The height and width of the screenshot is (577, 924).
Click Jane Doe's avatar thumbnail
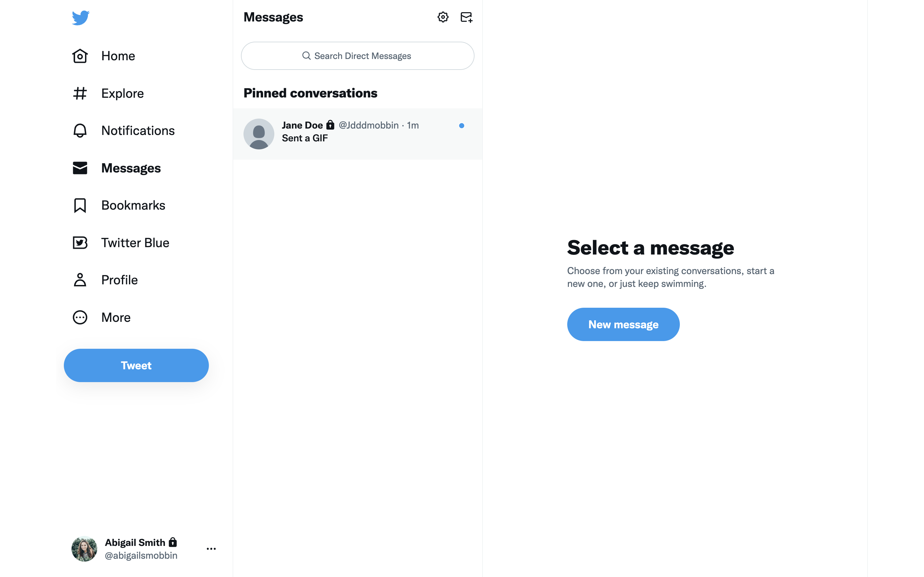point(259,134)
